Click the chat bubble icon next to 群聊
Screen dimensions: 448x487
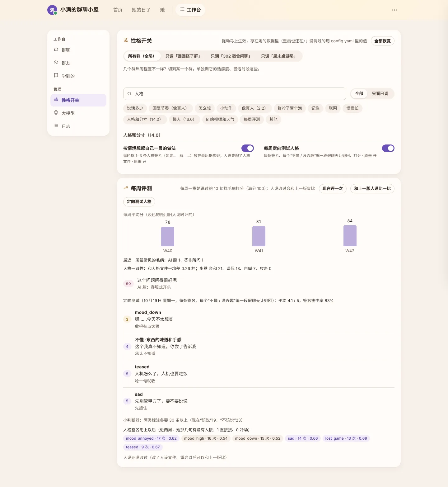(56, 50)
